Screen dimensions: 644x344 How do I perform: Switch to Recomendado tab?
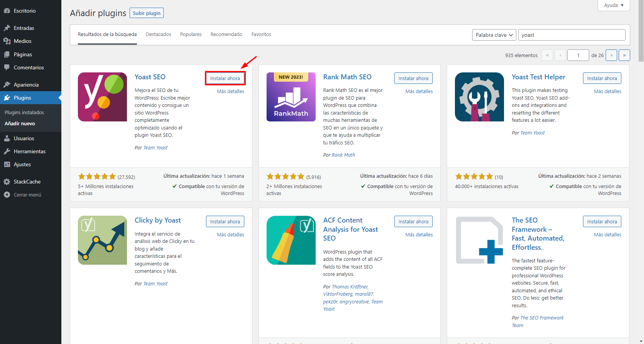(x=226, y=34)
